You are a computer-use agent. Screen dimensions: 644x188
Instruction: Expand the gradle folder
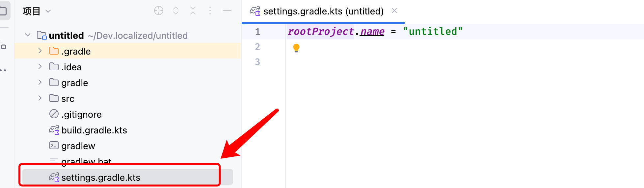pyautogui.click(x=40, y=82)
